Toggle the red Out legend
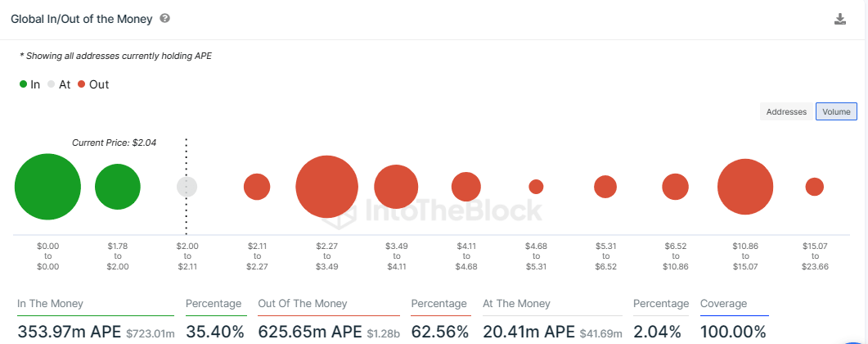868x344 pixels. [x=93, y=84]
